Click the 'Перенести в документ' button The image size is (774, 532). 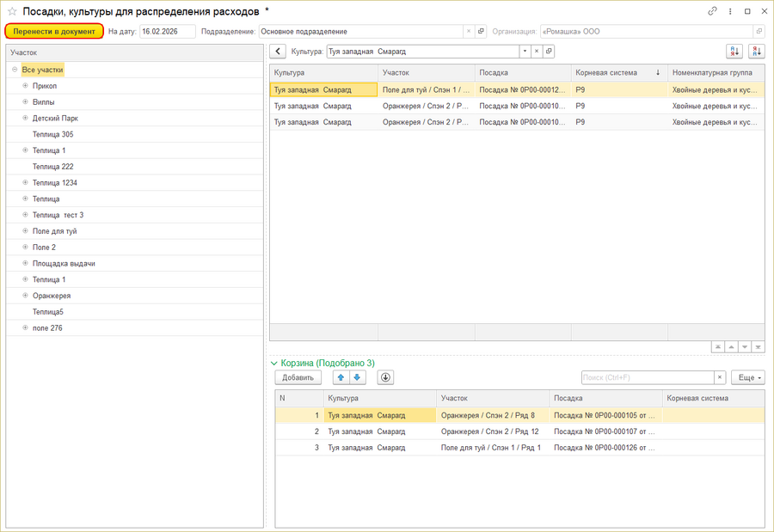coord(54,31)
